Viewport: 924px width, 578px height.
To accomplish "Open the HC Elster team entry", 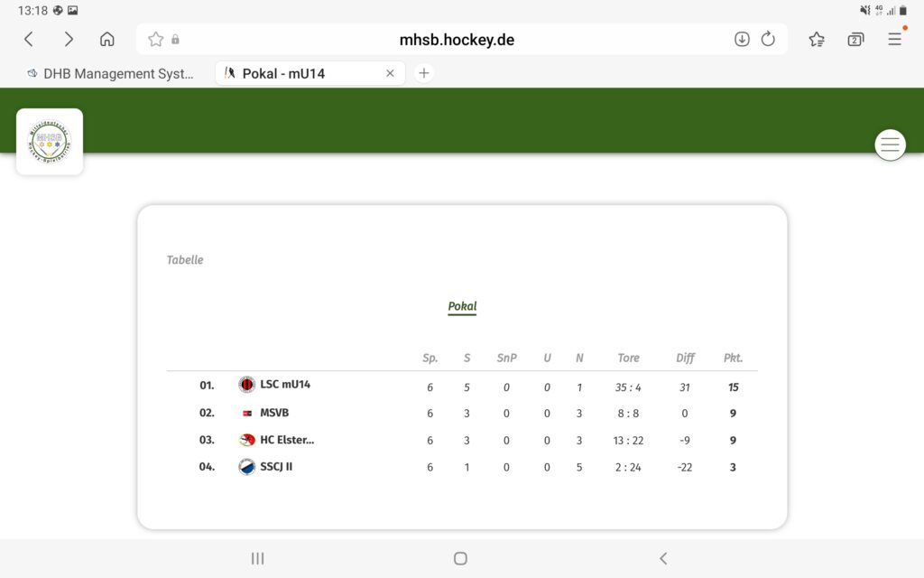I will [286, 440].
